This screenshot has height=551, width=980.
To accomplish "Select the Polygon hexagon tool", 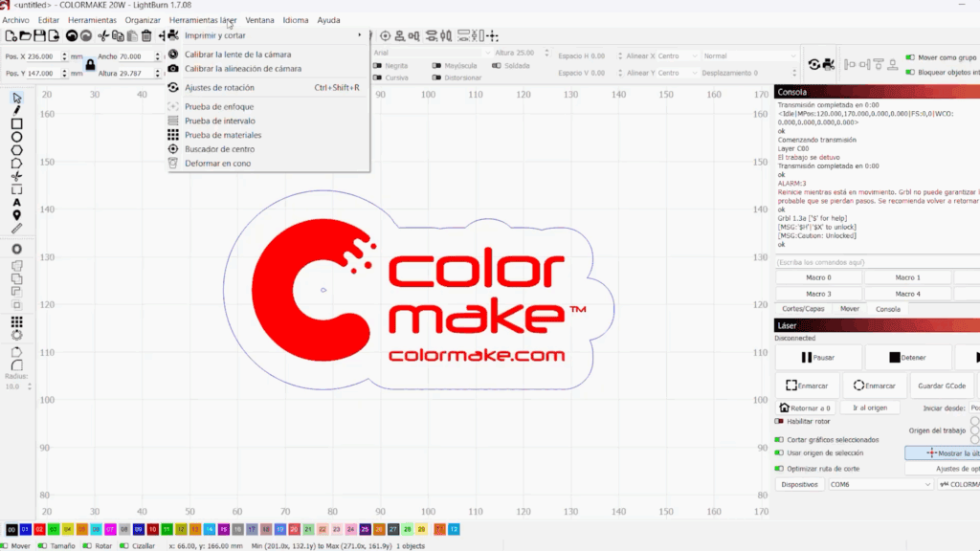I will coord(17,150).
